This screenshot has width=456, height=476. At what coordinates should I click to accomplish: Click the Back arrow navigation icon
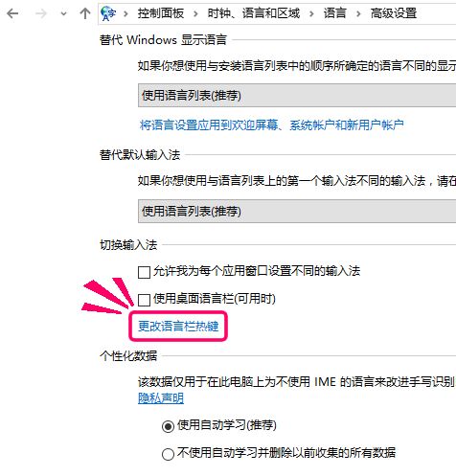[12, 13]
